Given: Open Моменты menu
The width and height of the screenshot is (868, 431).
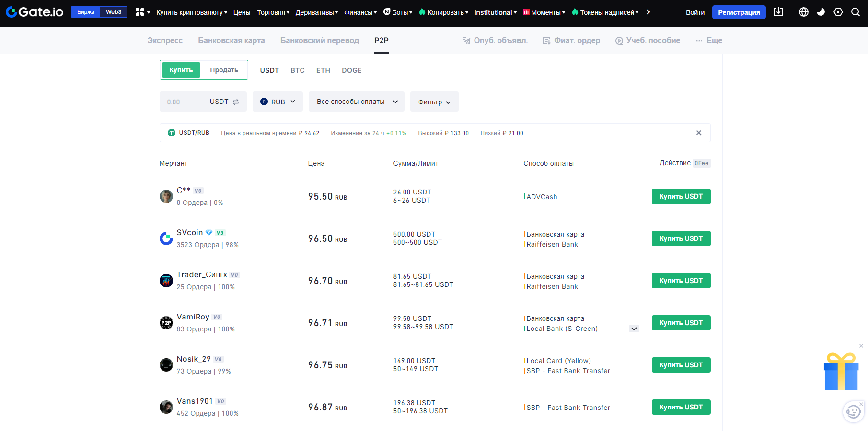Looking at the screenshot, I should pos(544,12).
